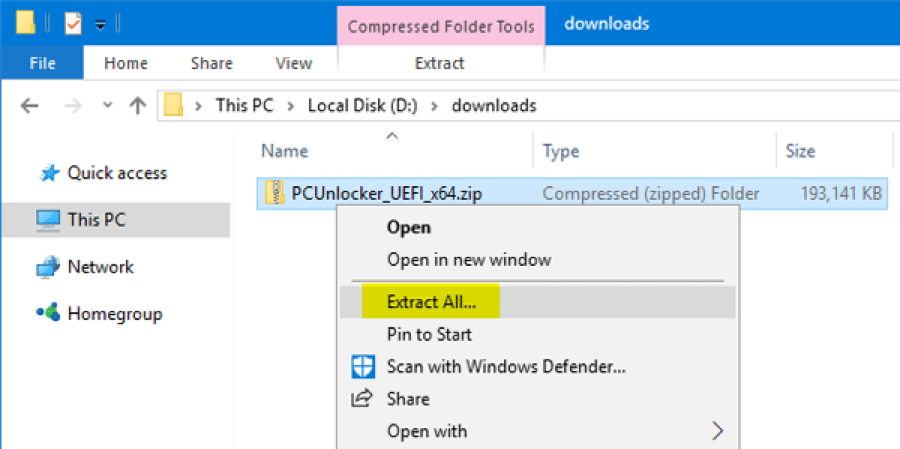Click the Properties checkmark quick access icon
The image size is (900, 449).
(73, 24)
